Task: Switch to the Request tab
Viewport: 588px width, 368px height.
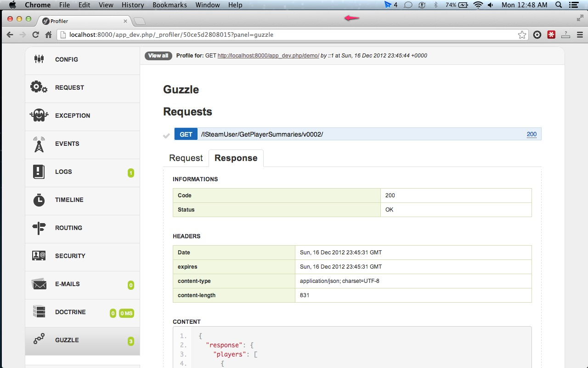Action: coord(186,158)
